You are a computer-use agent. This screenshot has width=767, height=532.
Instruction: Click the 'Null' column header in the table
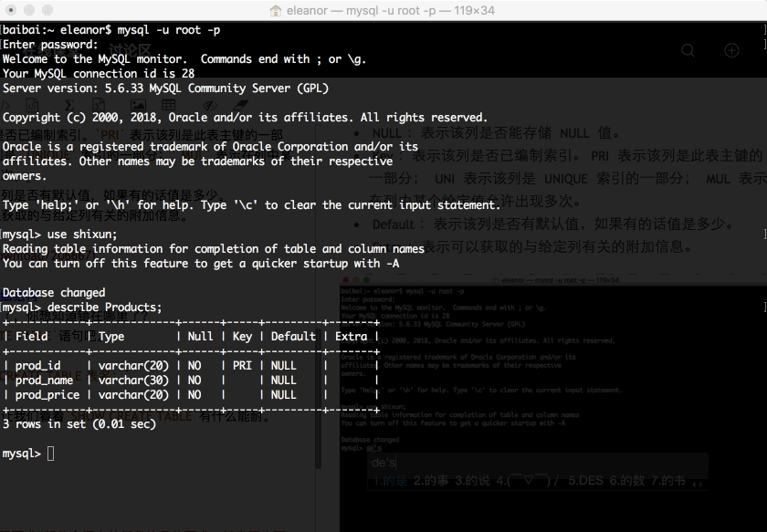tap(201, 337)
